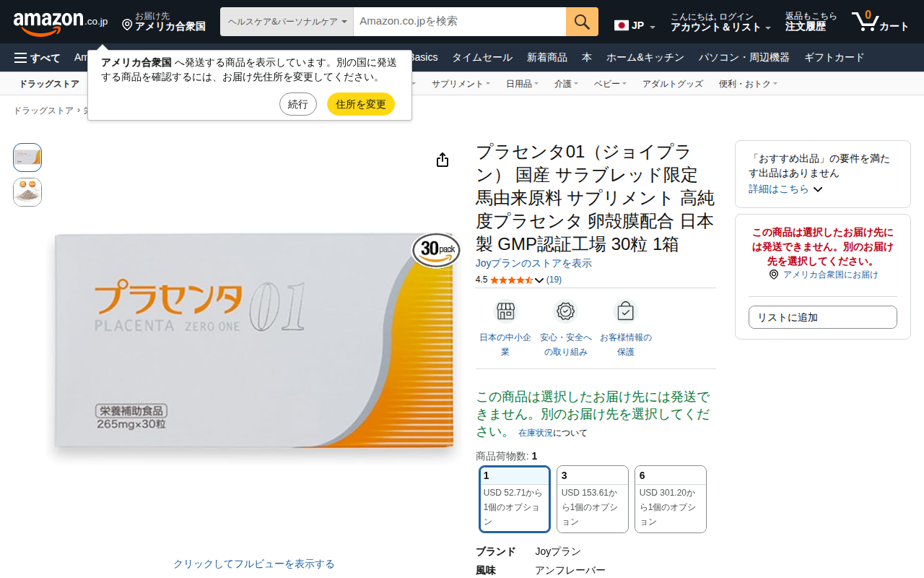This screenshot has height=578, width=924.
Task: Click the 住所を変更 button
Action: pos(361,104)
